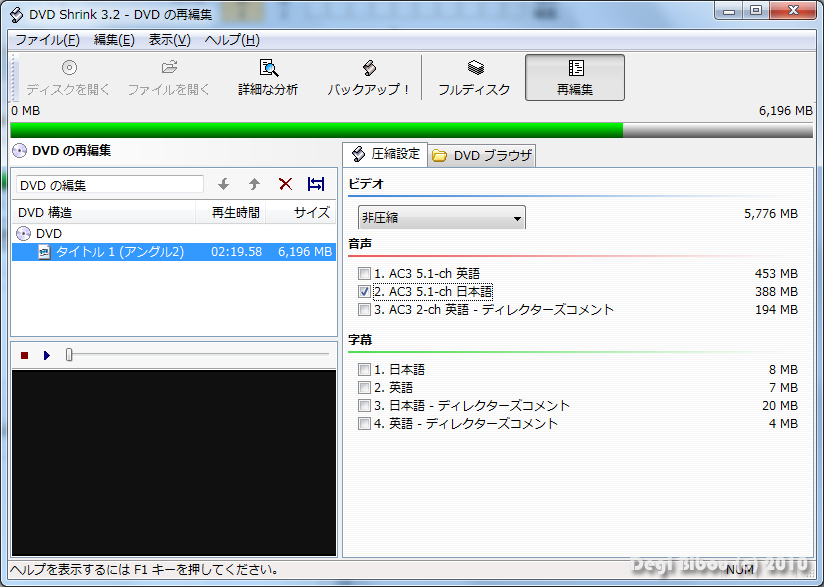Enable subtitle 4. 英語 - ディレクターズコメント
The height and width of the screenshot is (587, 824).
(364, 424)
